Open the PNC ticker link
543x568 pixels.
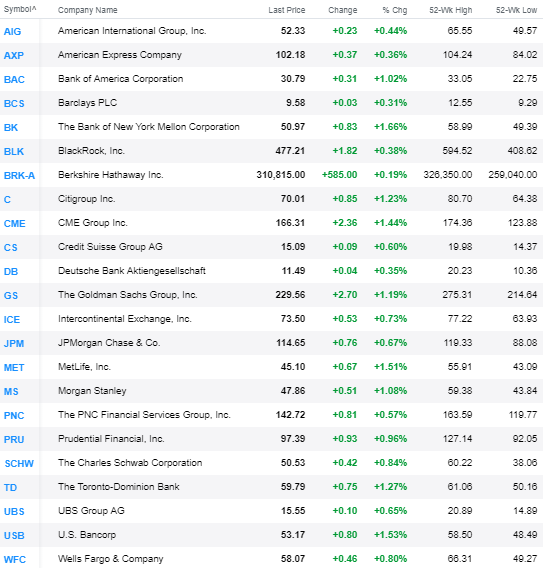[14, 415]
